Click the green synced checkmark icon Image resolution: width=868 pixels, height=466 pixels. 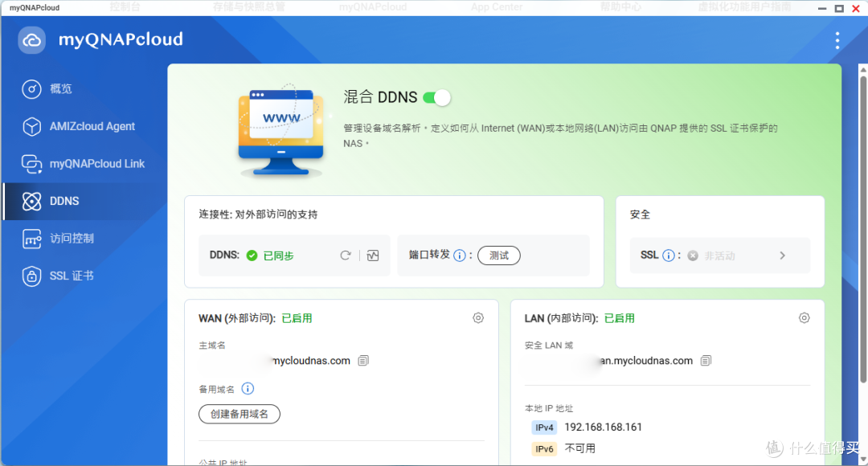pos(252,255)
